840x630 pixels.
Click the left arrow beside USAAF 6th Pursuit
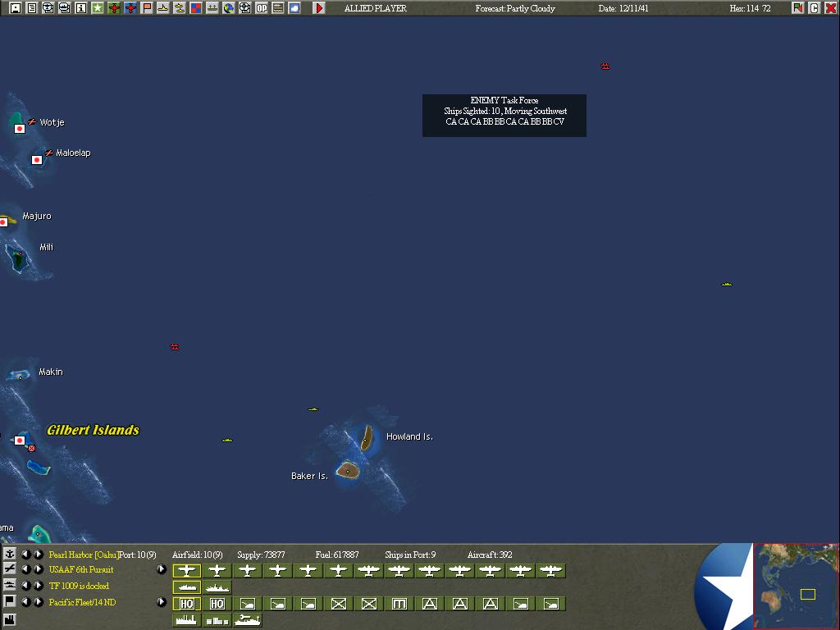click(25, 569)
